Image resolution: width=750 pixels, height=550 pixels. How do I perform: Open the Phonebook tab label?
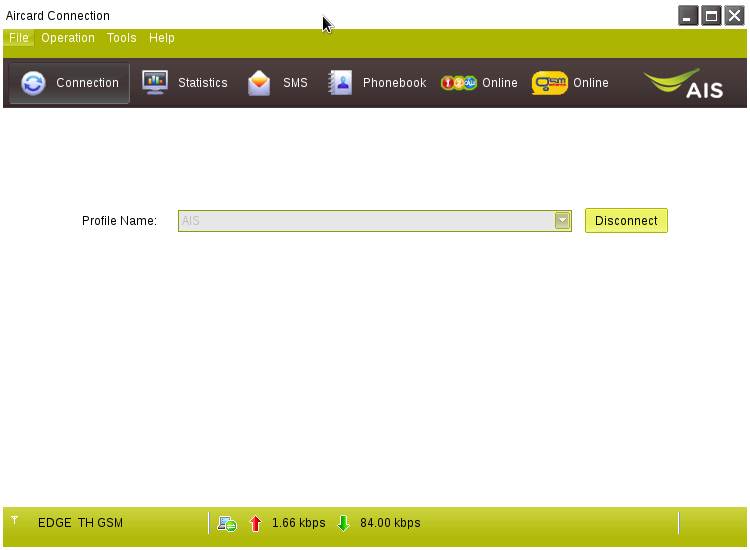click(395, 83)
